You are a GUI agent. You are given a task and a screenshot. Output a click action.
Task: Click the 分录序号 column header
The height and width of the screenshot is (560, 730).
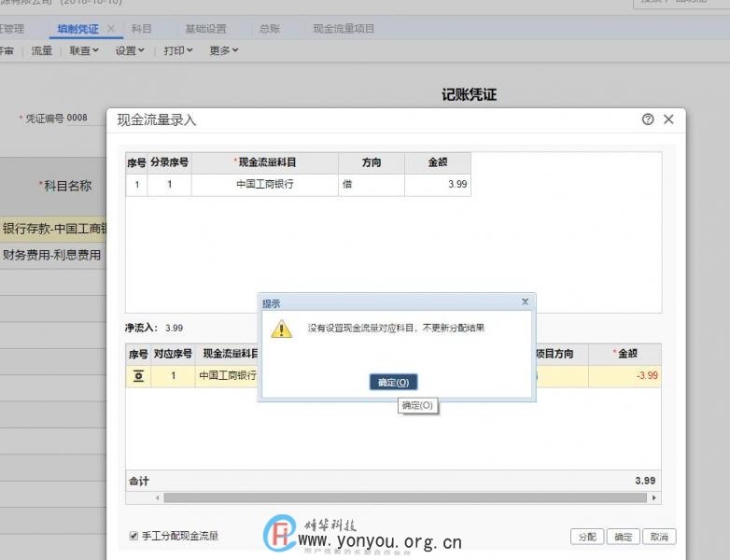[x=170, y=162]
